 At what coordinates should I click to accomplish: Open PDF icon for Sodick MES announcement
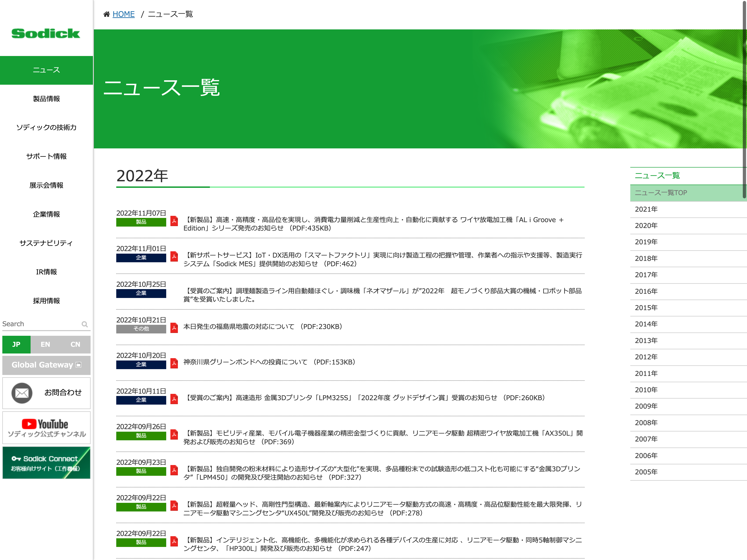(x=174, y=256)
